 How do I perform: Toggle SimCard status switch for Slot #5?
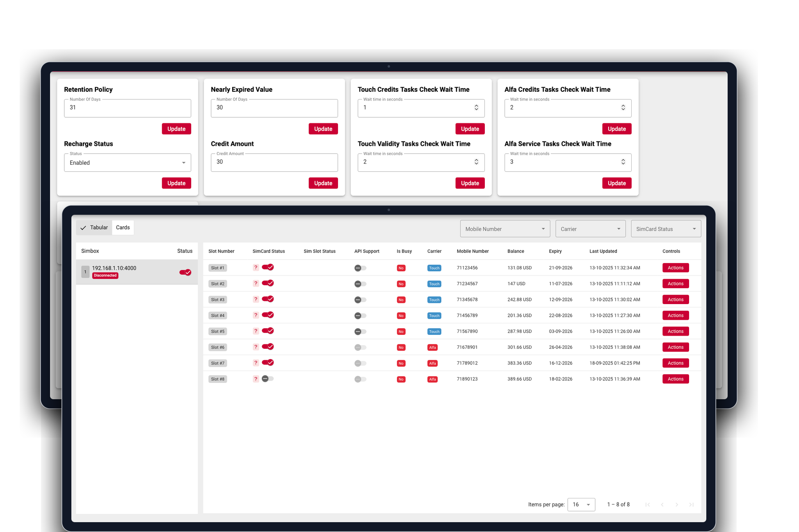pos(268,331)
